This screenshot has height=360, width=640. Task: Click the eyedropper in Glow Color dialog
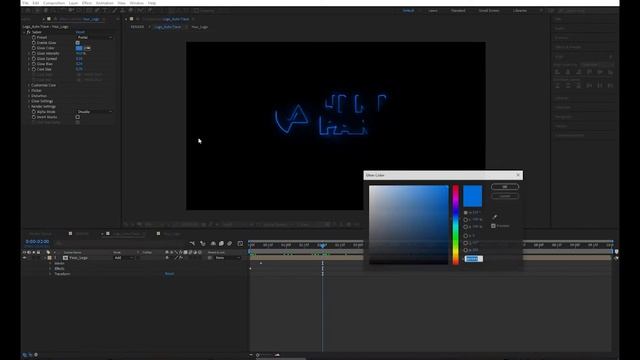coord(495,216)
